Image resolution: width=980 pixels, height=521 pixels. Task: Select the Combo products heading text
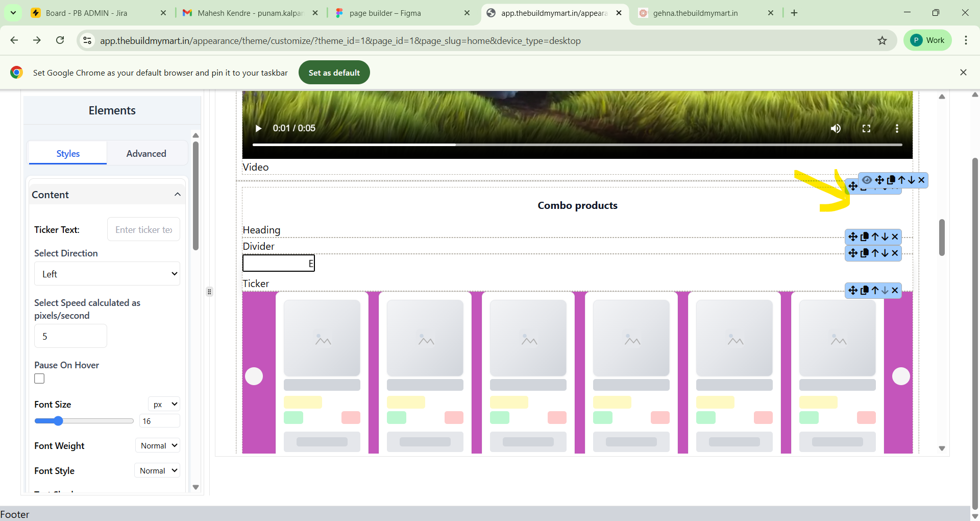tap(577, 205)
